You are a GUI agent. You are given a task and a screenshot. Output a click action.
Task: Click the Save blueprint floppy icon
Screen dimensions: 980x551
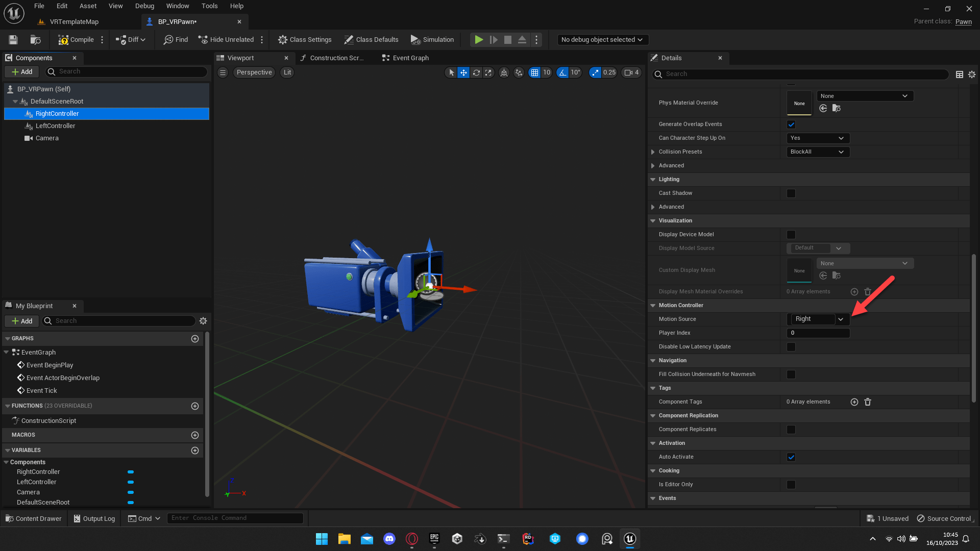[x=13, y=40]
